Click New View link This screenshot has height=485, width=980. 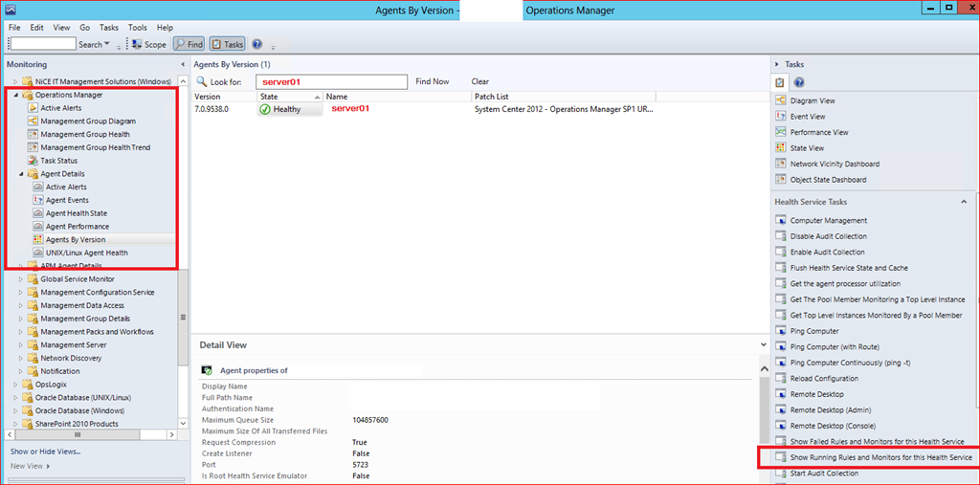pos(30,466)
